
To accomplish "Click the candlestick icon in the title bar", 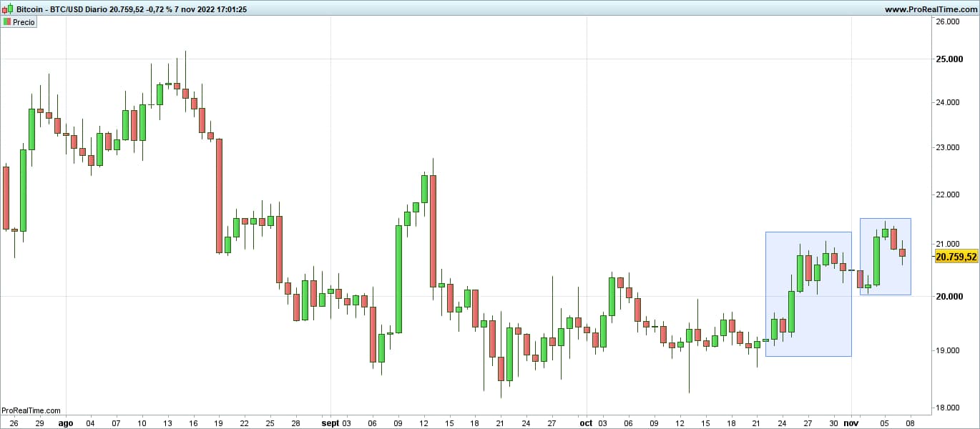I will [x=6, y=9].
